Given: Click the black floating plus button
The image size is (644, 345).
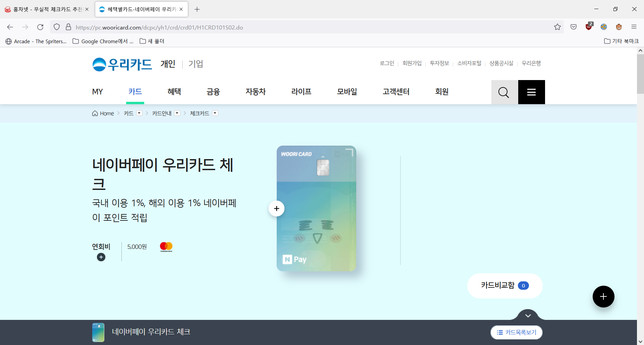Looking at the screenshot, I should (603, 296).
